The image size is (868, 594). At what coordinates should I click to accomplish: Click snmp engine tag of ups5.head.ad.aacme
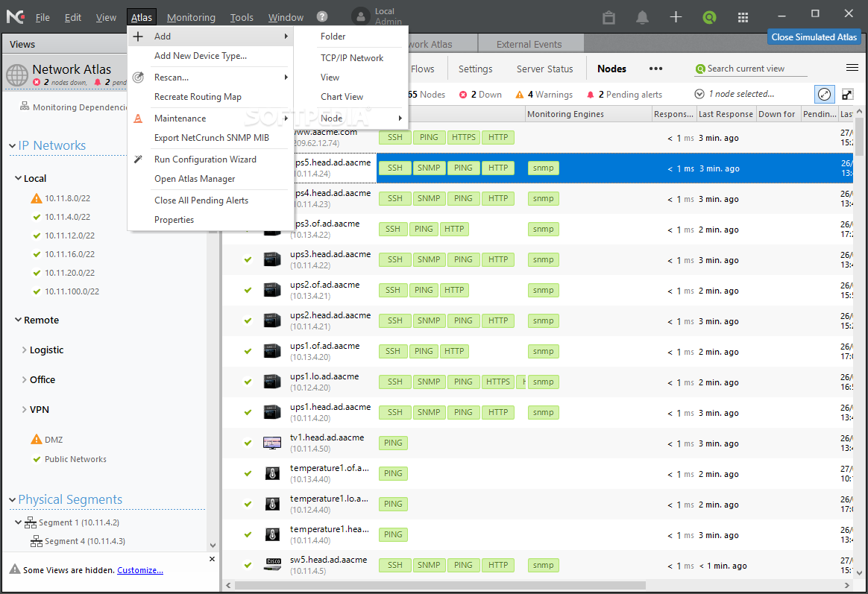[x=543, y=168]
